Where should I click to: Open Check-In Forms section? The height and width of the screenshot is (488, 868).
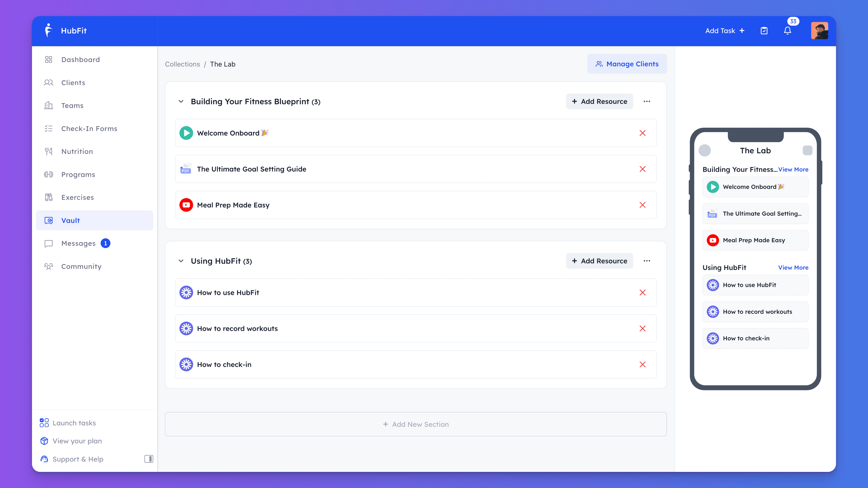click(89, 128)
